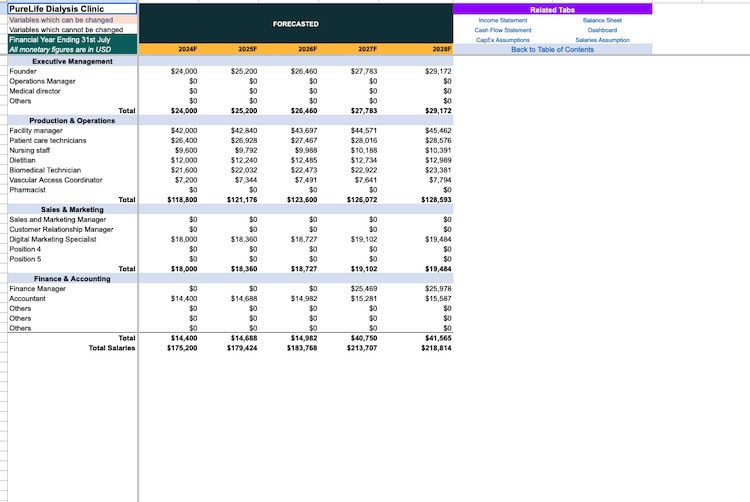Select the Founder row label
750x502 pixels.
[22, 71]
